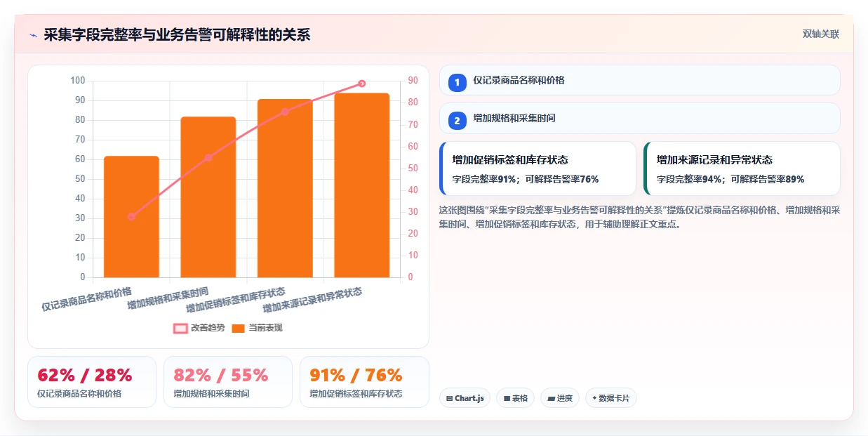Click the trend line point at value 76
Screen dimensions: 868x436
point(285,112)
